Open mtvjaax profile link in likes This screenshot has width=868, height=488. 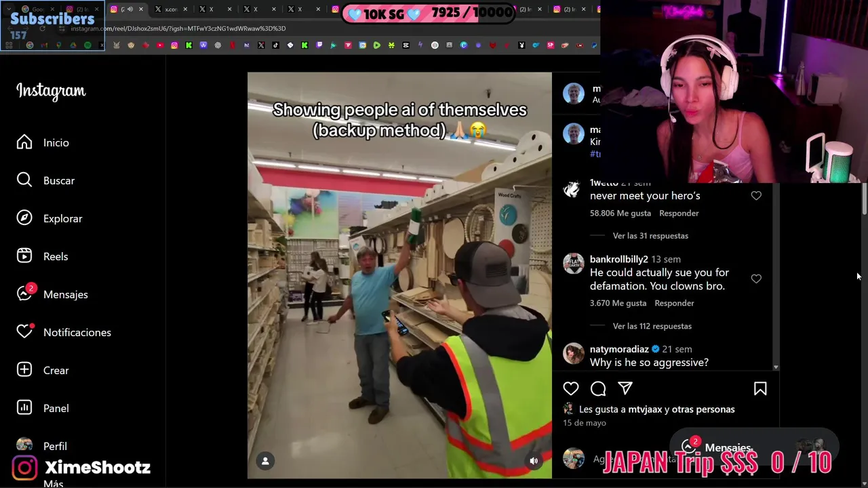tap(645, 409)
